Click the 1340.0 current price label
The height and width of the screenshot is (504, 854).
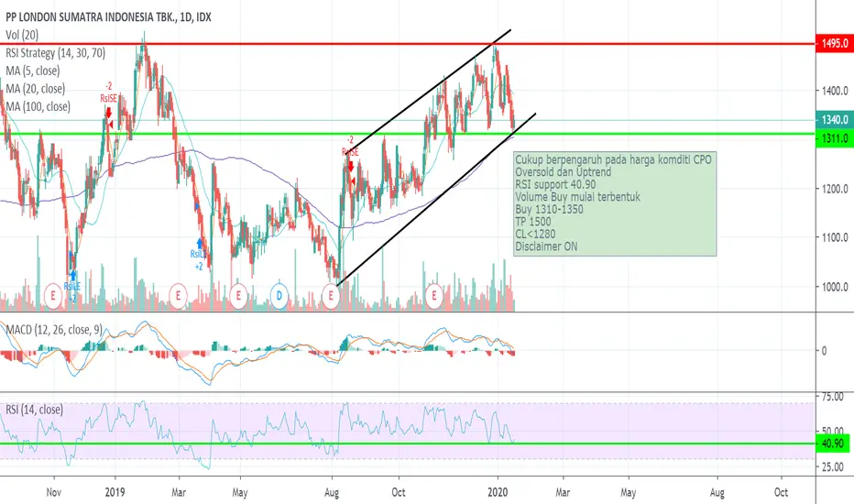coord(834,120)
